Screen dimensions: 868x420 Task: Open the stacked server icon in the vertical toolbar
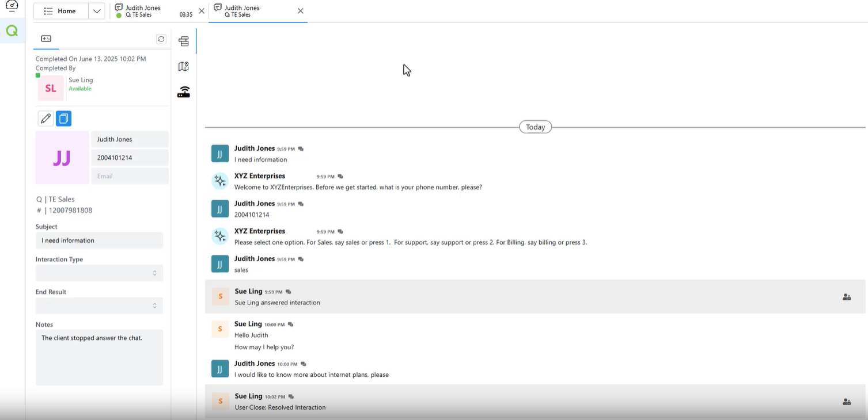tap(184, 41)
